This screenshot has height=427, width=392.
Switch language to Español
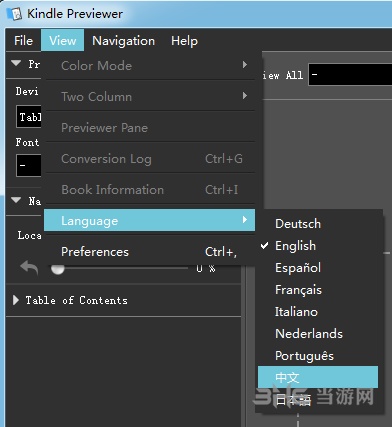[x=318, y=268]
